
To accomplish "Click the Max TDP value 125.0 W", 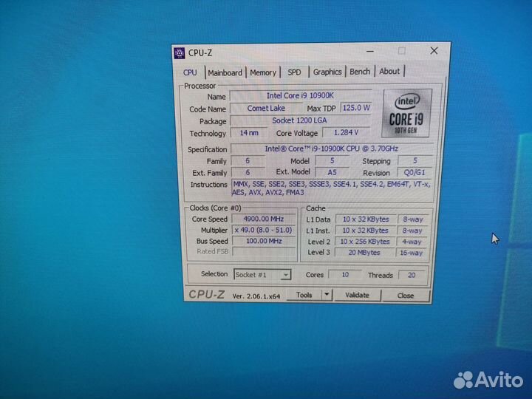I will [356, 108].
